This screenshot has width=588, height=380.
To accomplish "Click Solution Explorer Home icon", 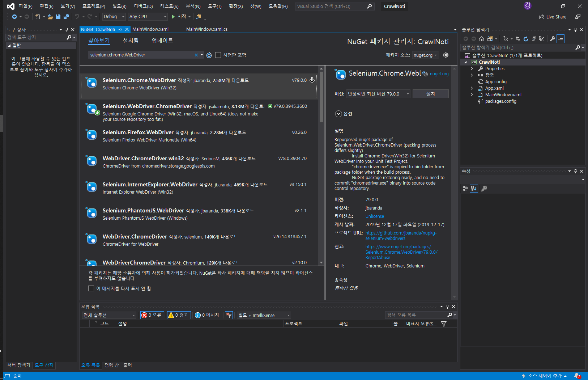I will point(482,39).
